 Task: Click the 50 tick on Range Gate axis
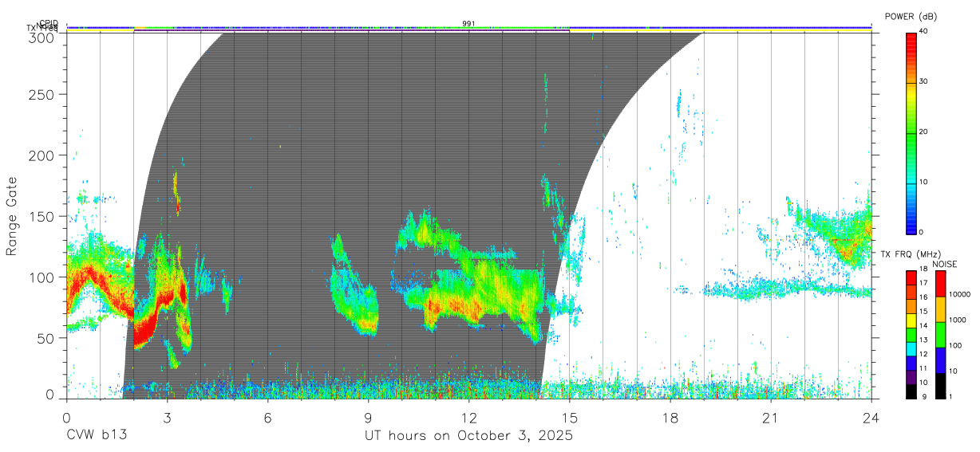click(x=47, y=337)
